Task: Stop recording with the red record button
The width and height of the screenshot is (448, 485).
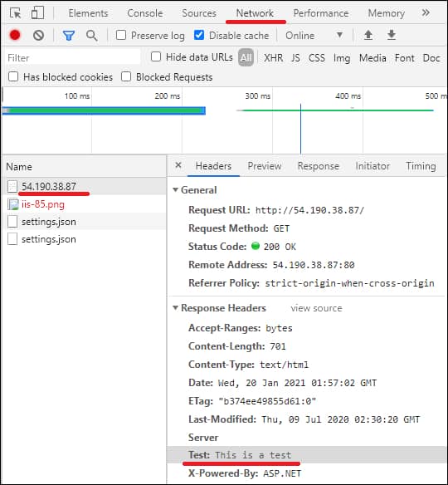Action: tap(15, 35)
